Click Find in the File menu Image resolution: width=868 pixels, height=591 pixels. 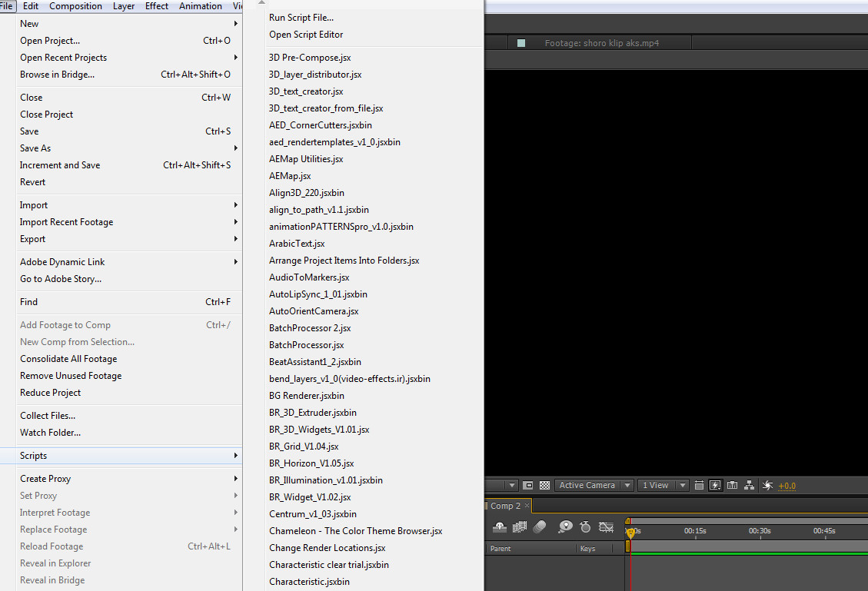129,302
